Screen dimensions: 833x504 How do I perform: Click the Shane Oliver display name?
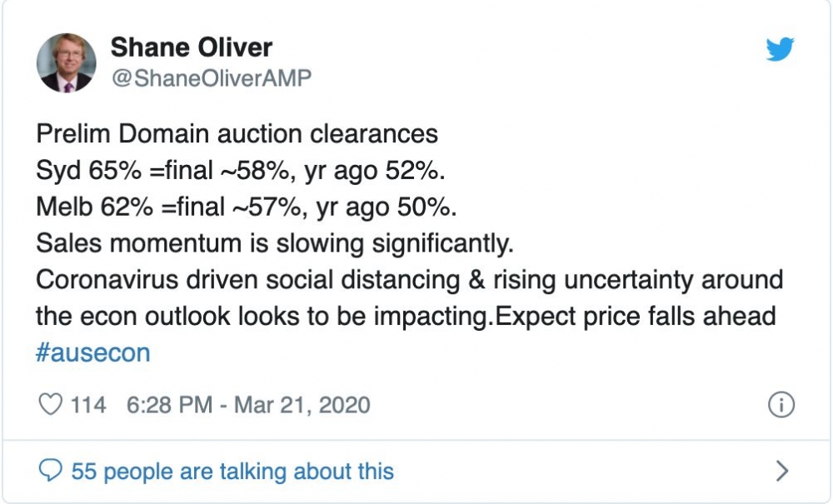point(190,47)
